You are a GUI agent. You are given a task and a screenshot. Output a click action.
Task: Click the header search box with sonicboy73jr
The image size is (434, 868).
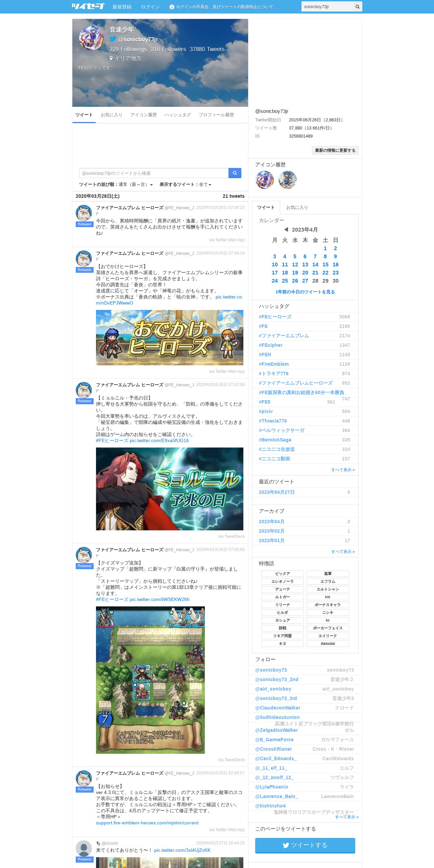(x=327, y=6)
